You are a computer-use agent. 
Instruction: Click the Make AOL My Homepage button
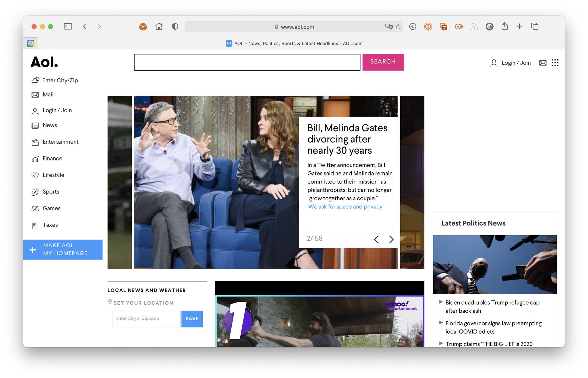63,249
